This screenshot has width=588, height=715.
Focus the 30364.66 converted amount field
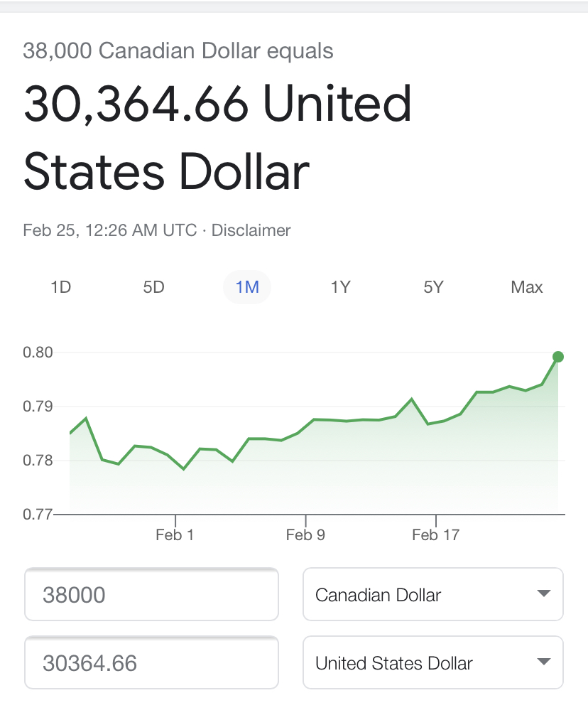(x=151, y=662)
